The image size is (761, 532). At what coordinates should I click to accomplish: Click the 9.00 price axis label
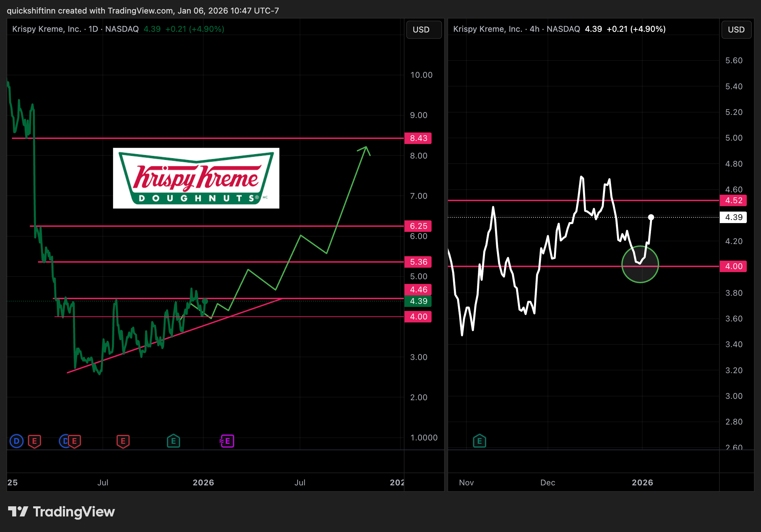click(x=419, y=115)
